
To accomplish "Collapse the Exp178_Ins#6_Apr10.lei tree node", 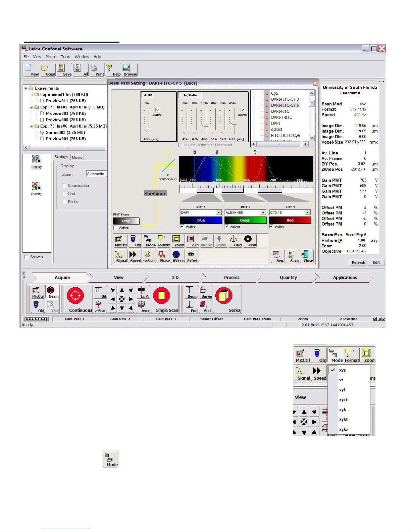I will point(32,126).
